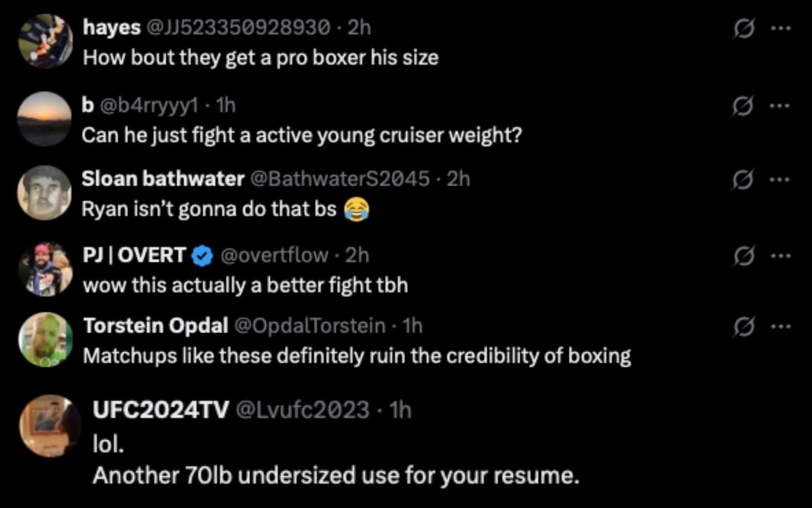Open more options on b's reply

(780, 105)
